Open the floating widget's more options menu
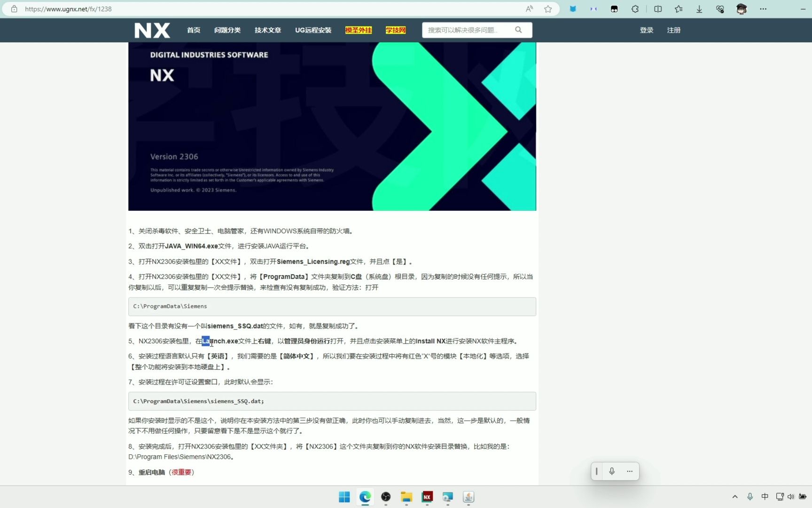812x508 pixels. (x=629, y=471)
